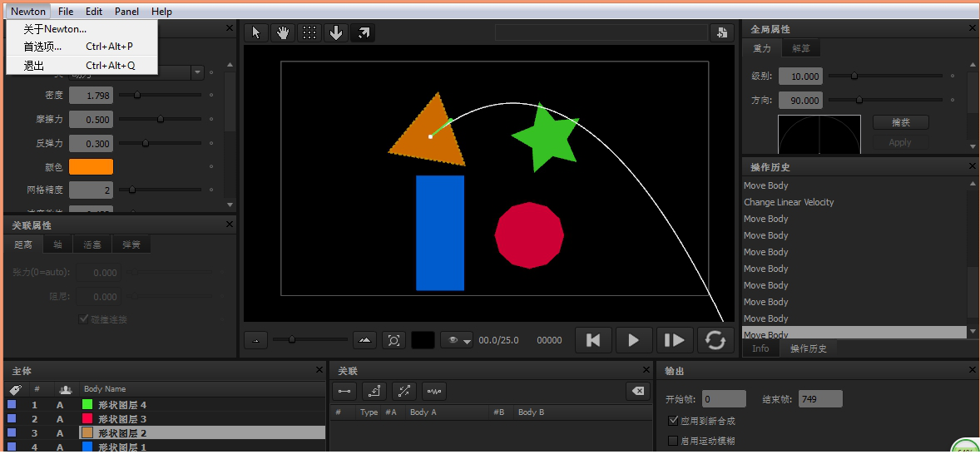
Task: Click the gravity 级别 slider handle
Action: click(854, 76)
